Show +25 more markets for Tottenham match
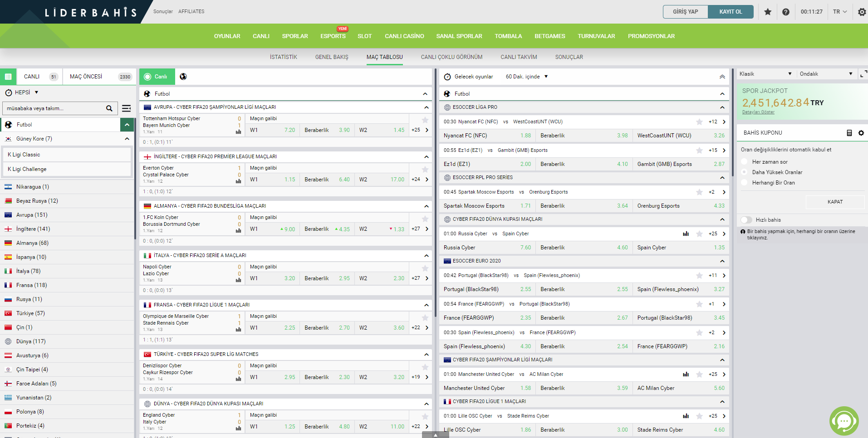The image size is (868, 438). click(x=416, y=130)
